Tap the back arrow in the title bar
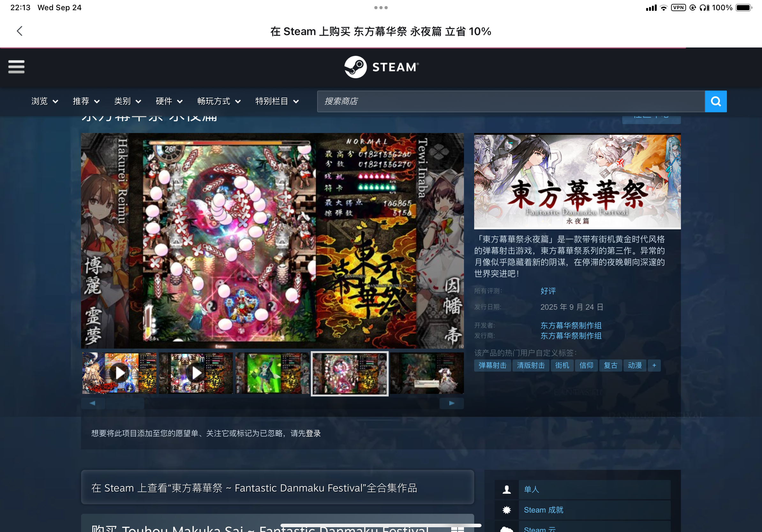 coord(19,31)
